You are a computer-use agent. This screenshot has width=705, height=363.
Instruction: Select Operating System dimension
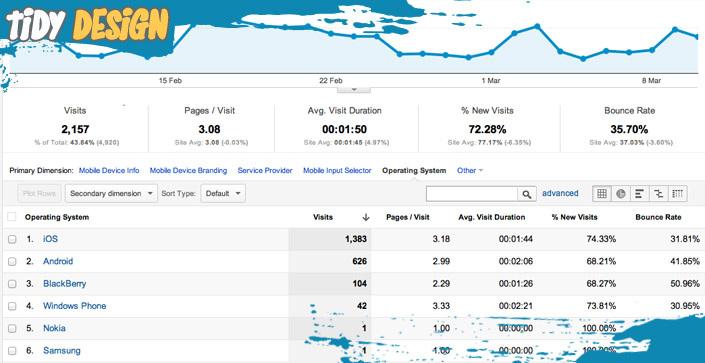click(x=414, y=171)
